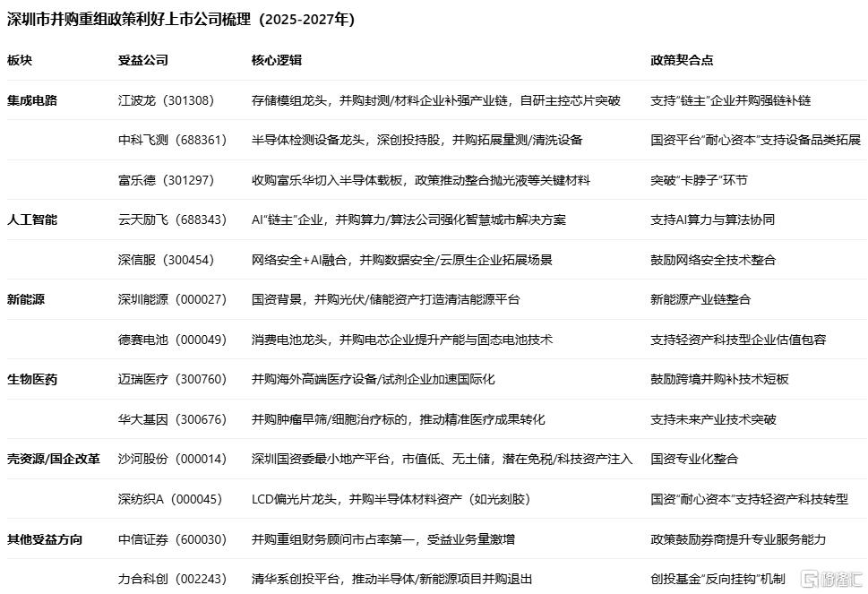The image size is (868, 594).
Task: Click logic text 并购重组财务顾问市占率第一
Action: pyautogui.click(x=332, y=539)
